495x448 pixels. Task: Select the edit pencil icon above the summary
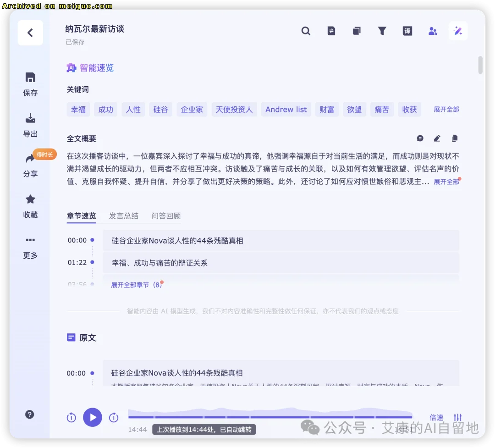pyautogui.click(x=437, y=138)
